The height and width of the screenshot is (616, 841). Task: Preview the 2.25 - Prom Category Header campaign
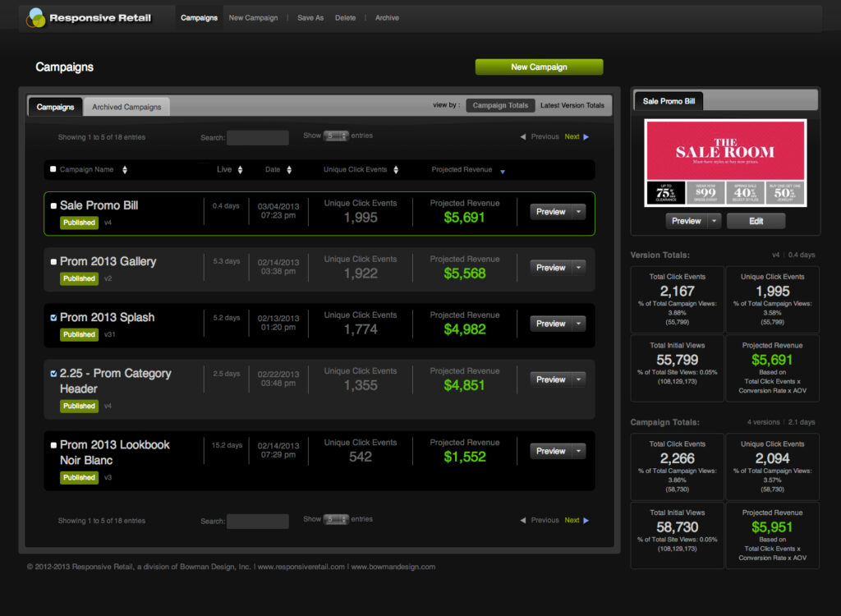(551, 379)
